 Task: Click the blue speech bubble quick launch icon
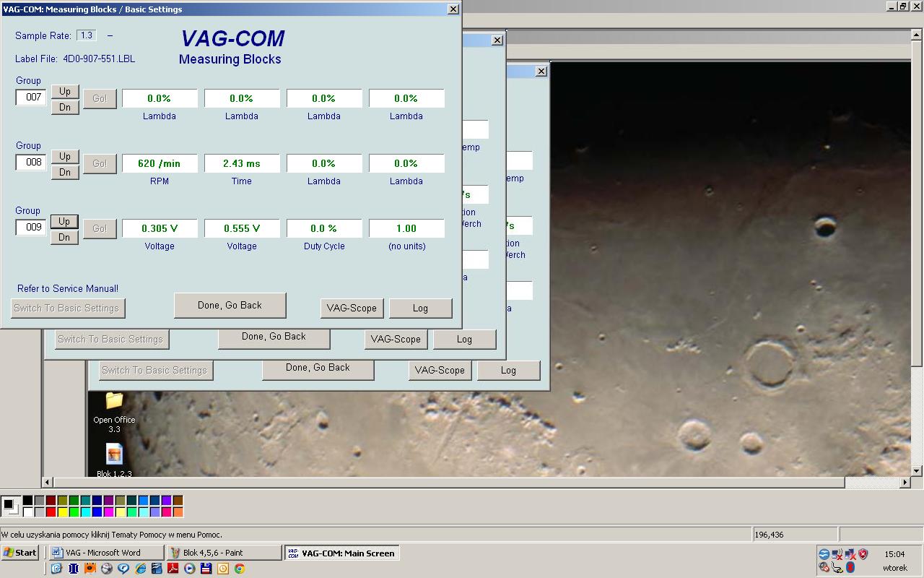123,569
